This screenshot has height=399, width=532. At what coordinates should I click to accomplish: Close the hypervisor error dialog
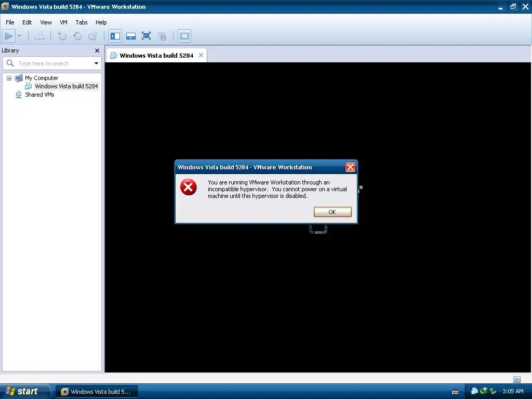pyautogui.click(x=350, y=167)
